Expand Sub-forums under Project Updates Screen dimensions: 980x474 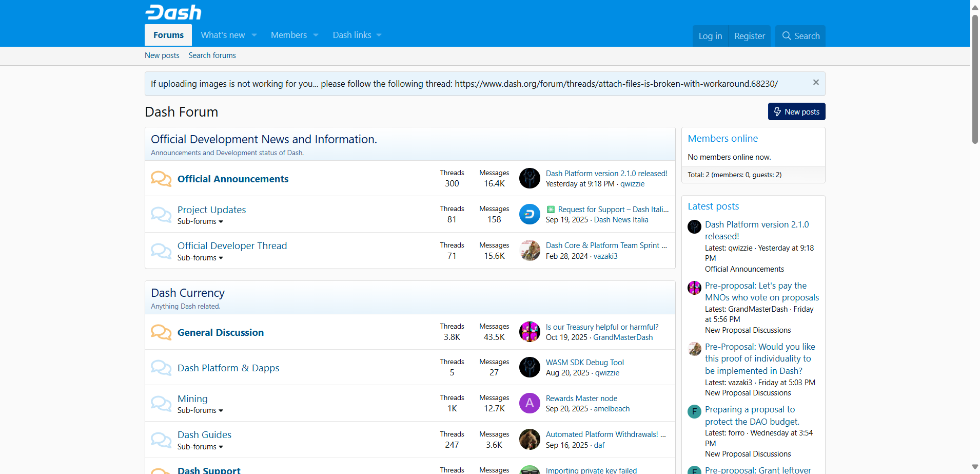tap(200, 222)
